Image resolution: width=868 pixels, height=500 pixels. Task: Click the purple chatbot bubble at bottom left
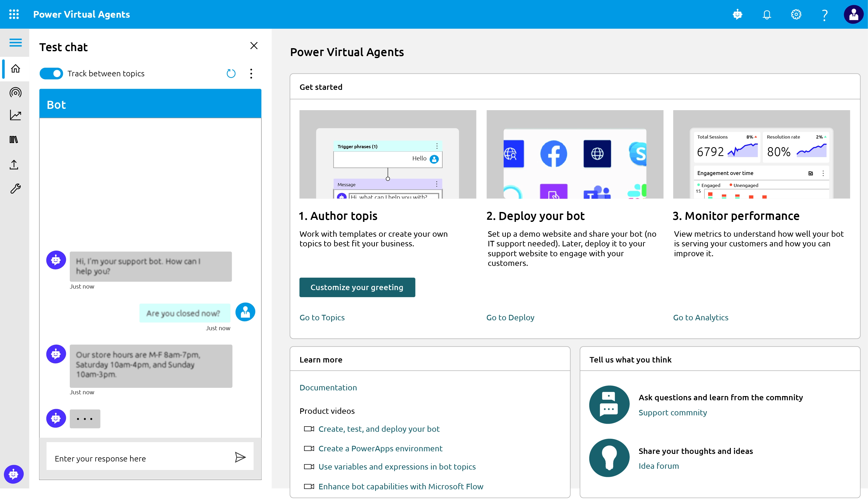(x=14, y=474)
